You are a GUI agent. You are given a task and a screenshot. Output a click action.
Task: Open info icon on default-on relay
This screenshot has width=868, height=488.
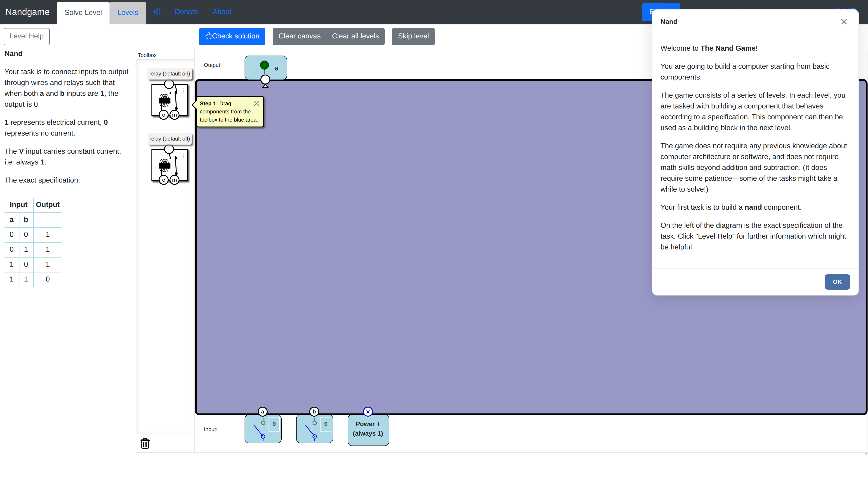(183, 90)
